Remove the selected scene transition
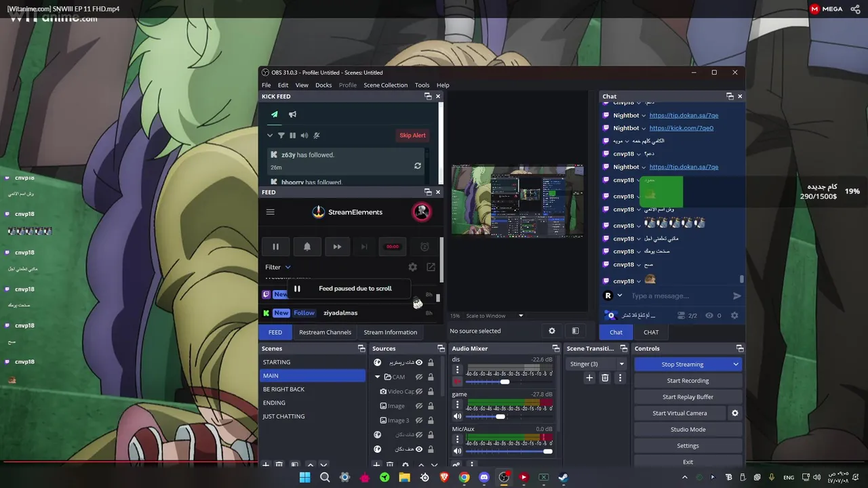 [605, 378]
